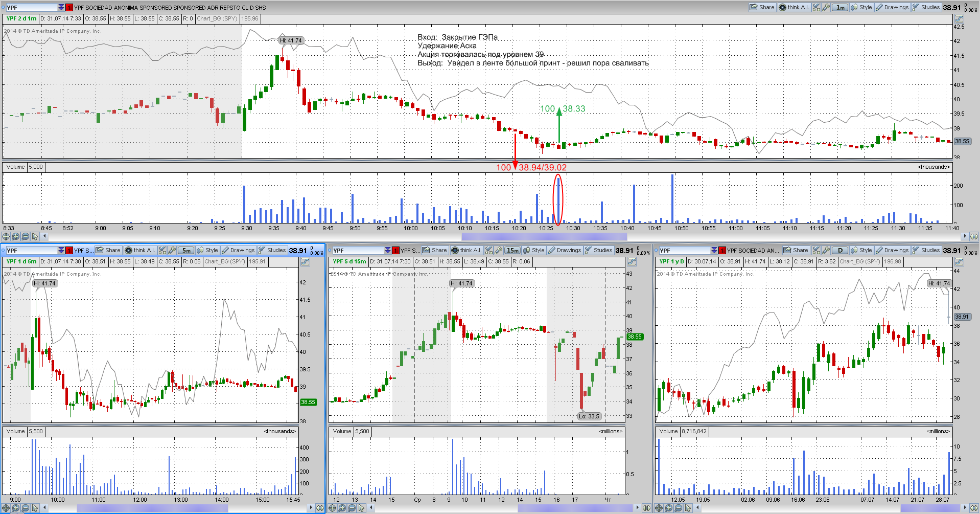Toggle the chart mode icon right of top chart header
Screen dimensions: 980x514
pos(959,18)
